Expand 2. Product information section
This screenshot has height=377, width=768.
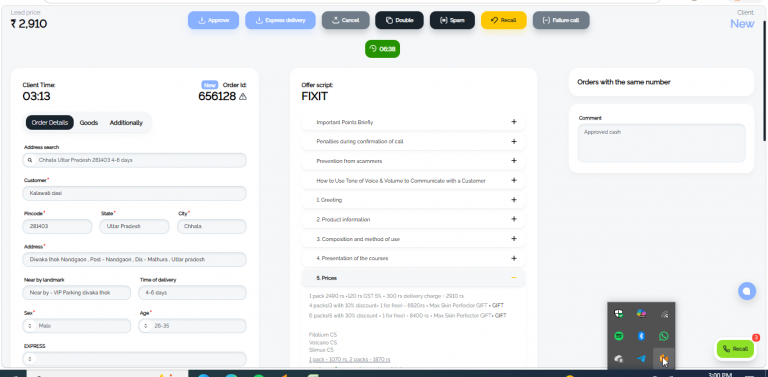coord(413,219)
